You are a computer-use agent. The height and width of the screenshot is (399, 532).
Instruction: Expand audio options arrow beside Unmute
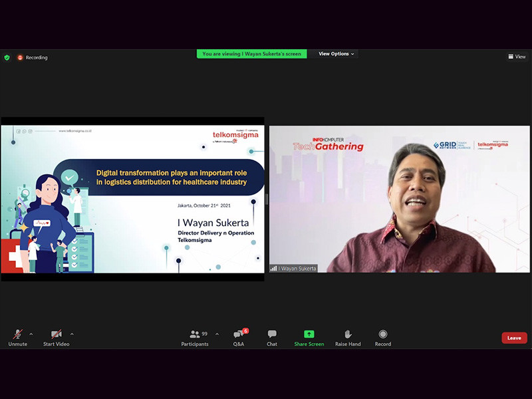click(x=31, y=334)
